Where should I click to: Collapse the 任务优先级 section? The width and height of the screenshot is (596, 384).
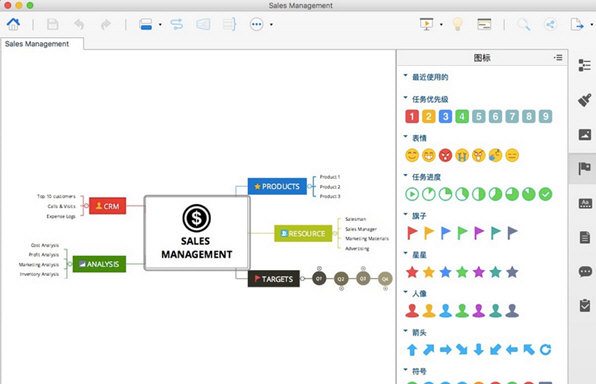(405, 98)
